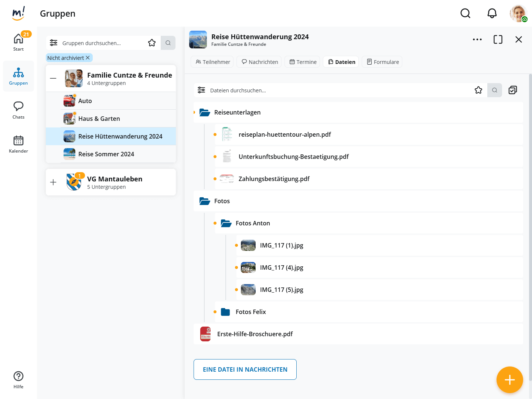
Task: Open the group search filter sliders icon
Action: [x=54, y=43]
